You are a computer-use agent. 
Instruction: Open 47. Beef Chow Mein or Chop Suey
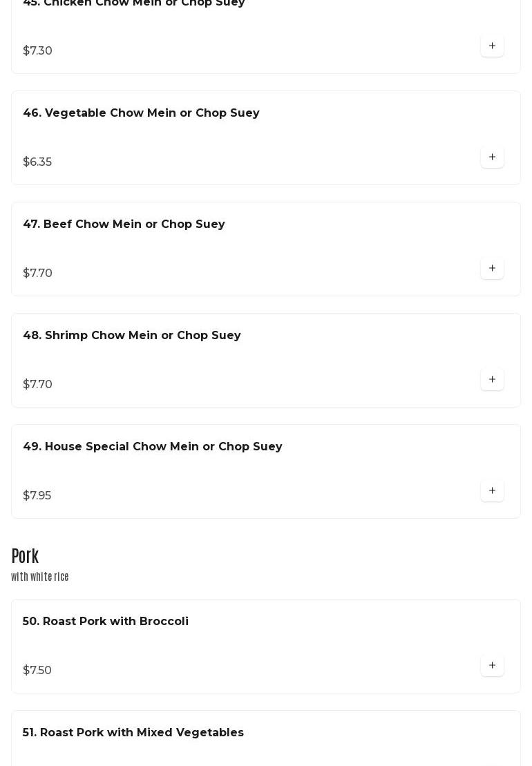pyautogui.click(x=124, y=224)
